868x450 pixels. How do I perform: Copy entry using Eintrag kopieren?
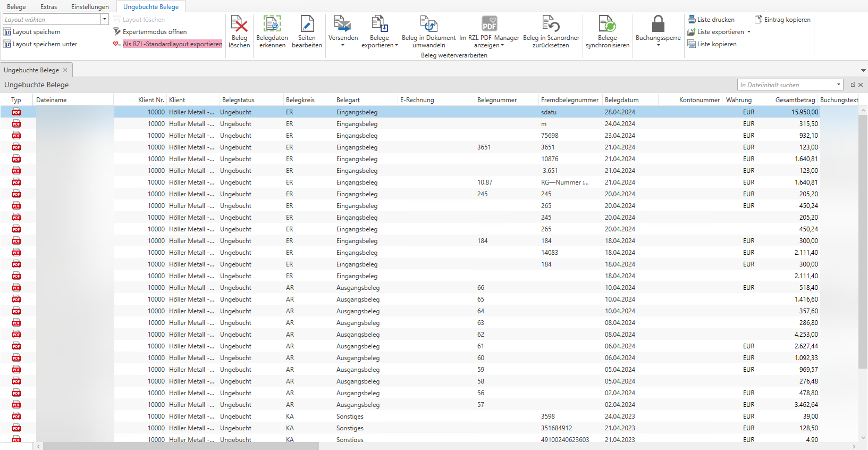click(782, 20)
